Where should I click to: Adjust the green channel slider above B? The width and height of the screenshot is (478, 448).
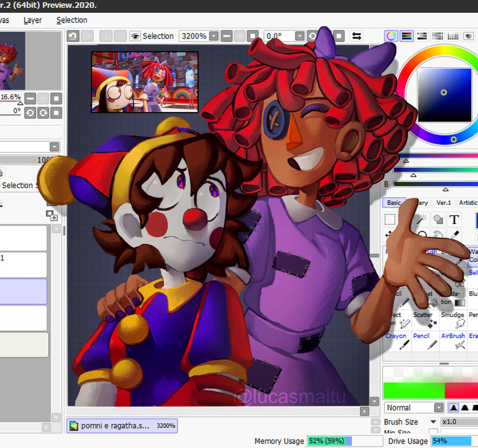click(436, 170)
